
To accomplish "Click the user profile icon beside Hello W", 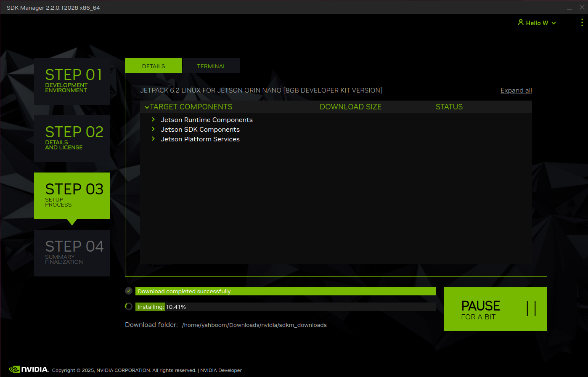I will tap(521, 23).
